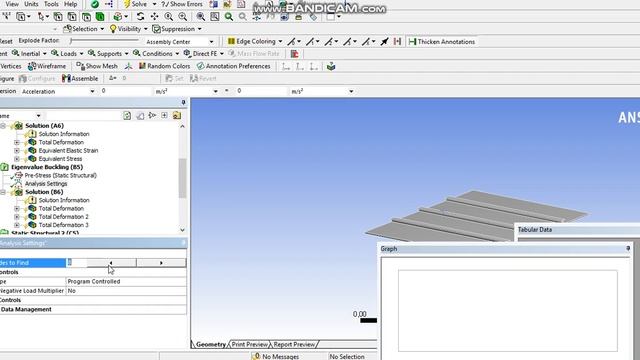Viewport: 640px width, 360px height.
Task: Expand Equivalent Stress node
Action: pos(17,159)
